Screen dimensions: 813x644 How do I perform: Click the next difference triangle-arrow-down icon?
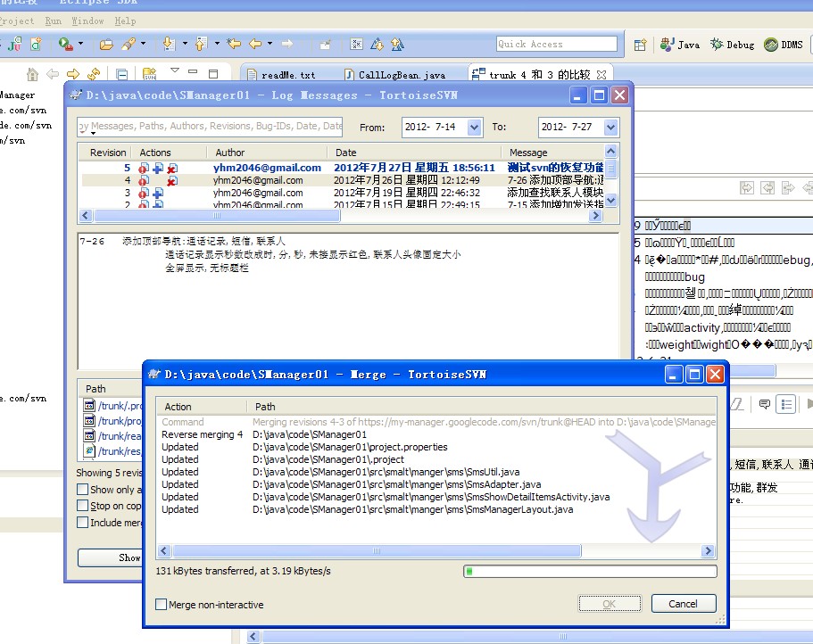point(377,45)
